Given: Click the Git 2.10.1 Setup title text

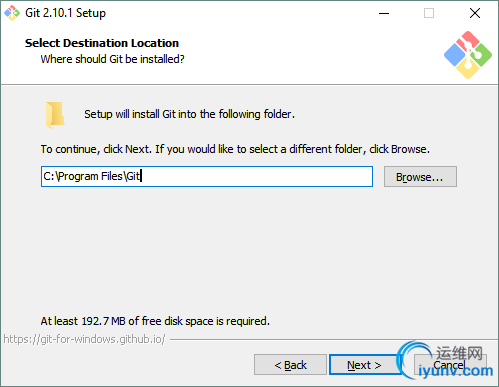Looking at the screenshot, I should click(66, 13).
